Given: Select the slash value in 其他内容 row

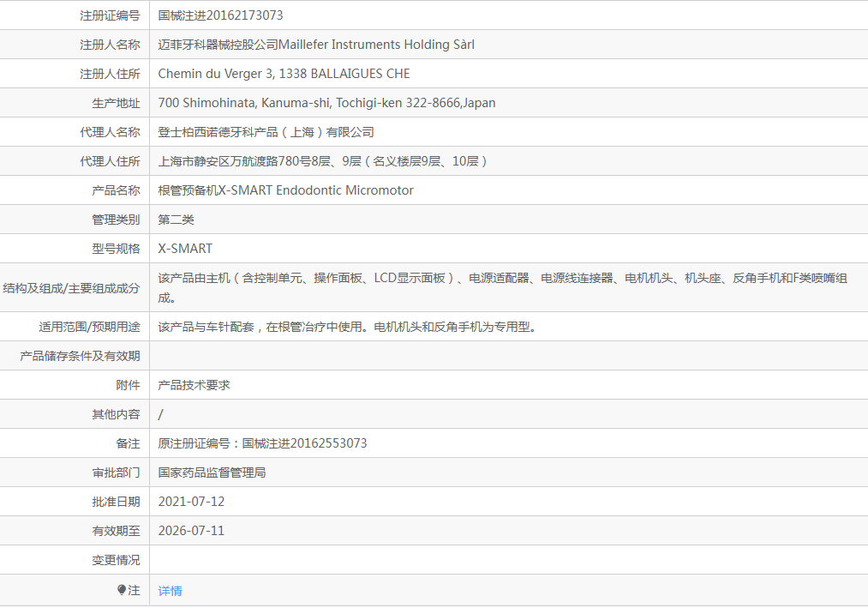Looking at the screenshot, I should [x=160, y=414].
